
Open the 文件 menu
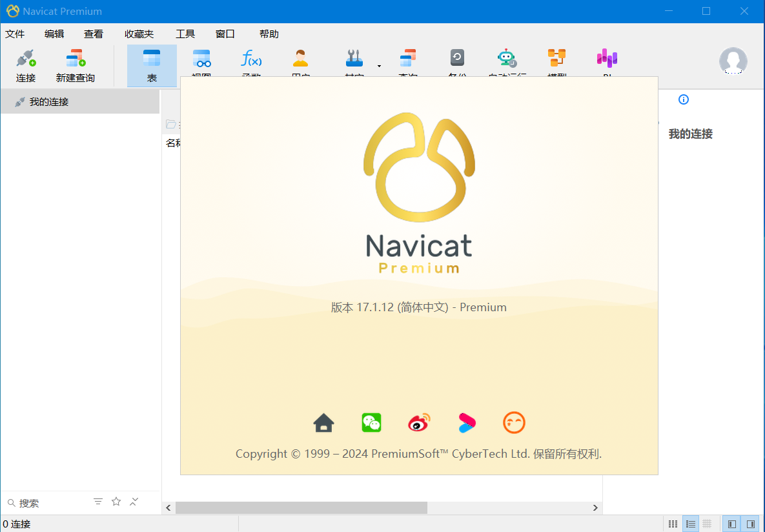coord(15,34)
